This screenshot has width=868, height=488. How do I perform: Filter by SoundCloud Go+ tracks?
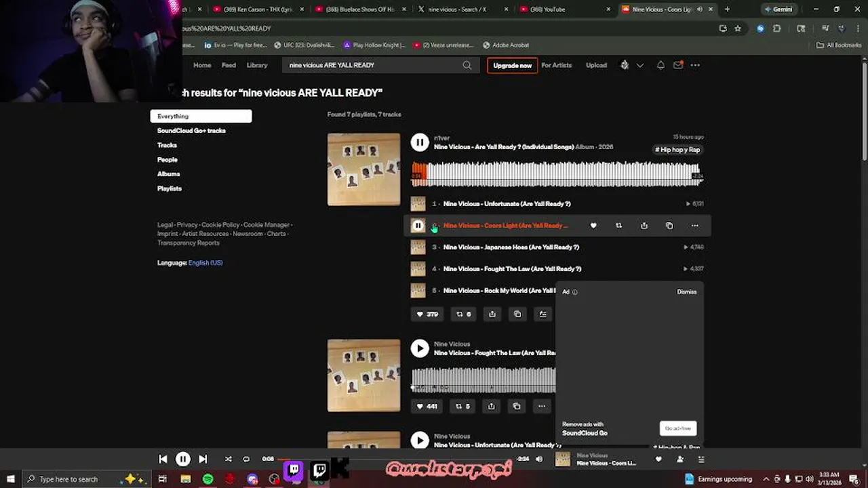pyautogui.click(x=191, y=130)
